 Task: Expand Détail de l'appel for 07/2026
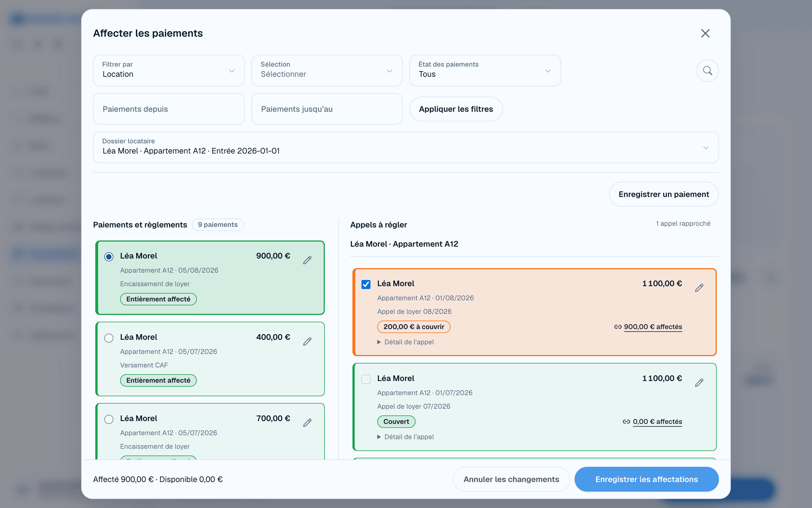405,437
